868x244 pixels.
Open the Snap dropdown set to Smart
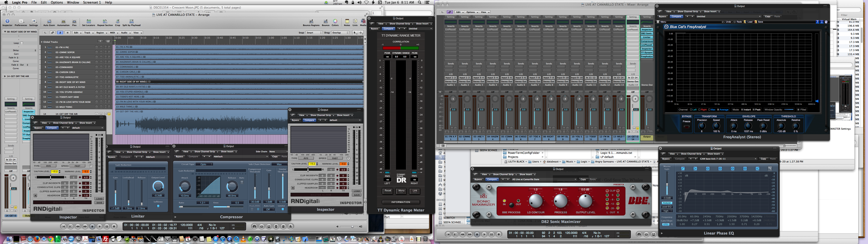click(x=314, y=33)
